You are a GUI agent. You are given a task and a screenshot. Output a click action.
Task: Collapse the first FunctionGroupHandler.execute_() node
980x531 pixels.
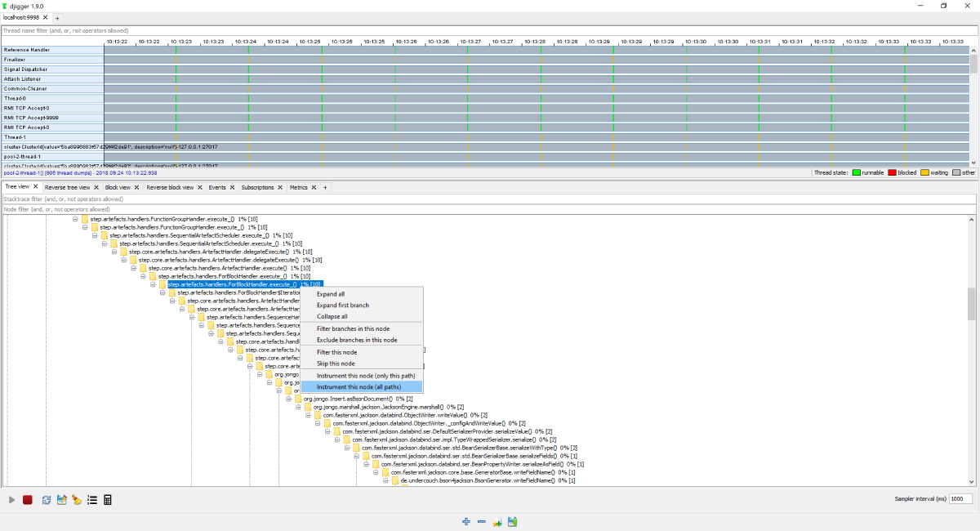point(75,219)
